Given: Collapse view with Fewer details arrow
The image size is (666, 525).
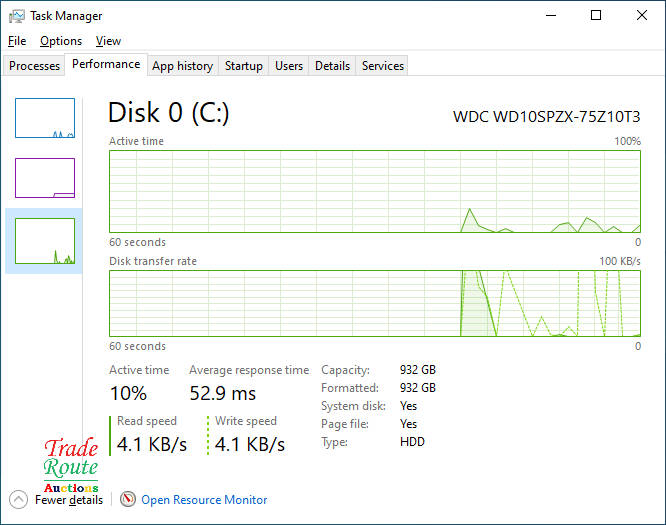Looking at the screenshot, I should (x=18, y=499).
